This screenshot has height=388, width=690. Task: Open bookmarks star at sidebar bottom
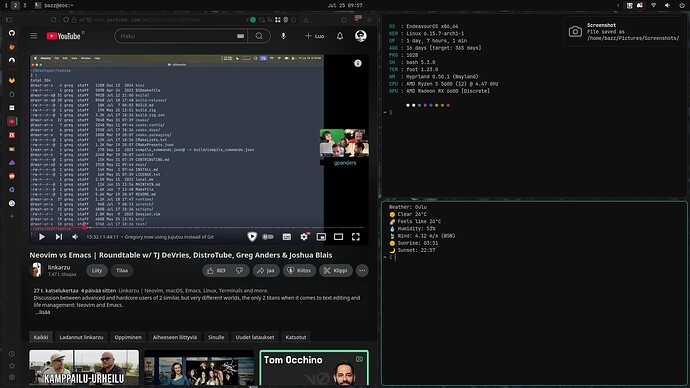point(12,366)
